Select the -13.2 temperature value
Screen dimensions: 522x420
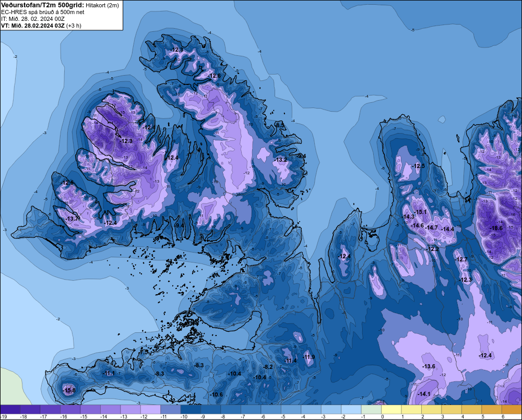point(280,160)
